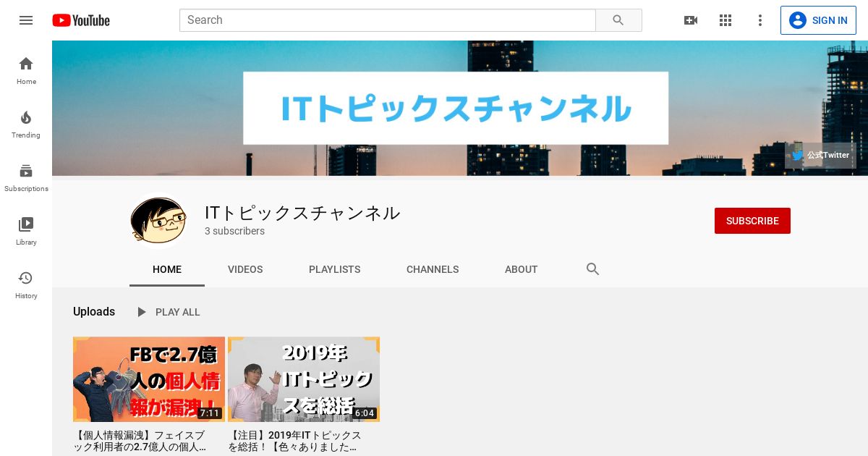
Task: Click the search magnifier button
Action: point(618,20)
